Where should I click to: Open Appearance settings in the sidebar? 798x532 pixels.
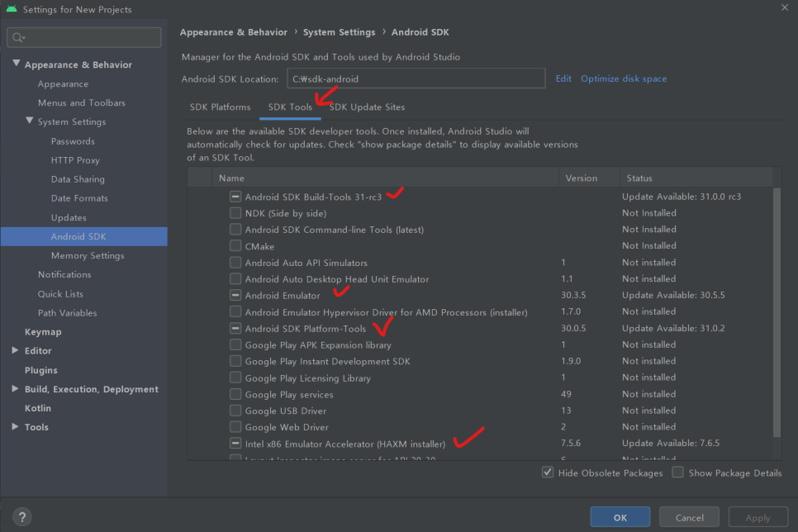tap(63, 84)
